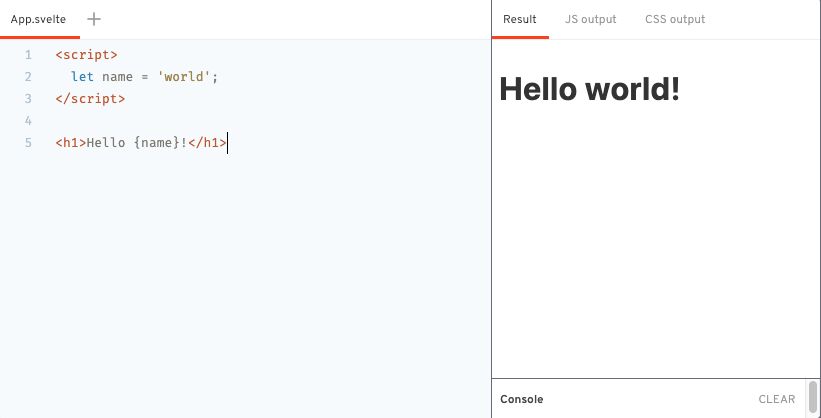The width and height of the screenshot is (821, 418).
Task: Click the let keyword on line 2
Action: pos(82,77)
